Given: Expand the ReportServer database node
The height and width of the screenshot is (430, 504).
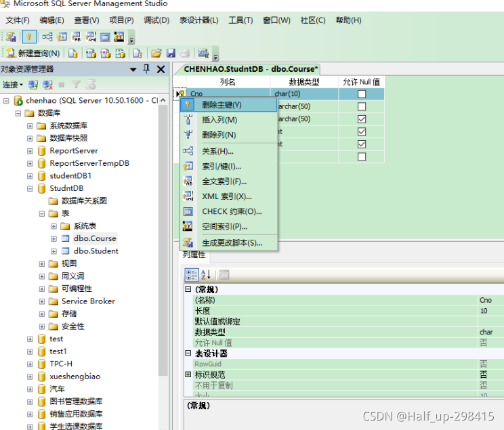Looking at the screenshot, I should [x=30, y=151].
